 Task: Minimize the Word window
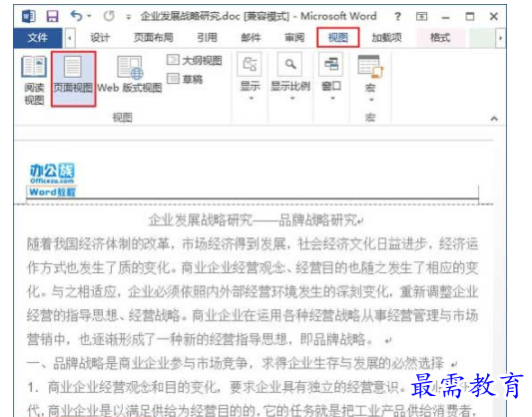[445, 17]
